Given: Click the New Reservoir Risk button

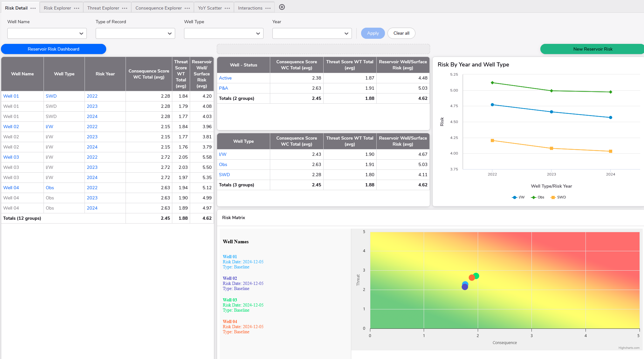Looking at the screenshot, I should click(x=593, y=49).
